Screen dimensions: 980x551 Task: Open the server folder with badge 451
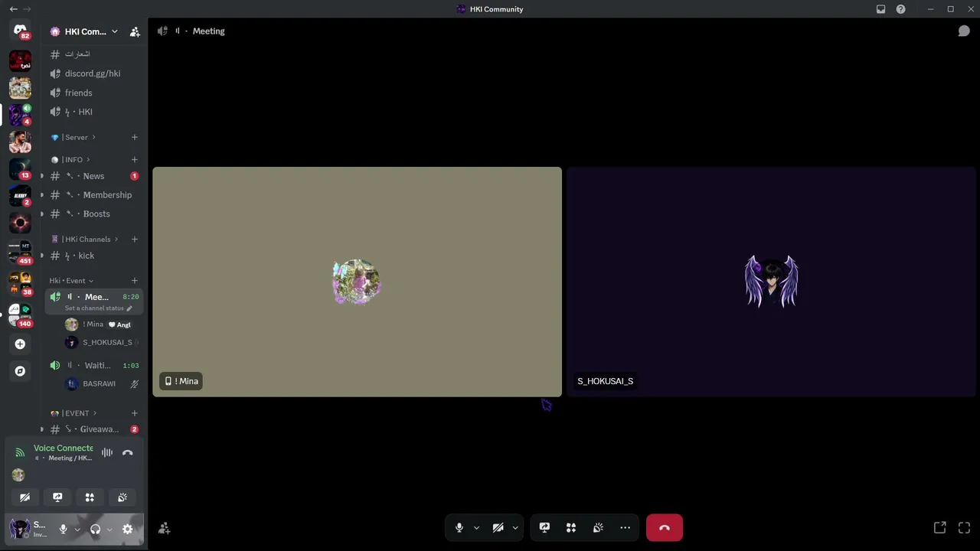20,253
